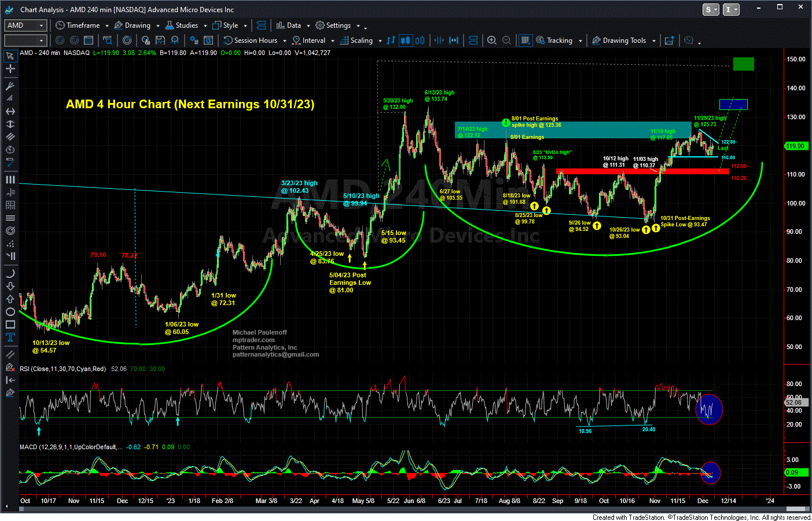The height and width of the screenshot is (521, 812).
Task: Toggle the hollow candlestick chart style
Action: tap(420, 41)
